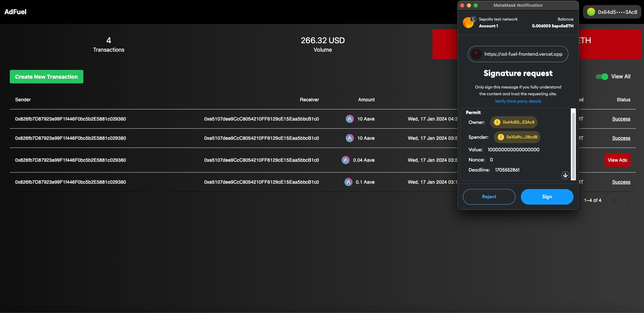Click the ad-fuel-frontend.vercel.app origin pill
The width and height of the screenshot is (644, 313).
coord(518,54)
